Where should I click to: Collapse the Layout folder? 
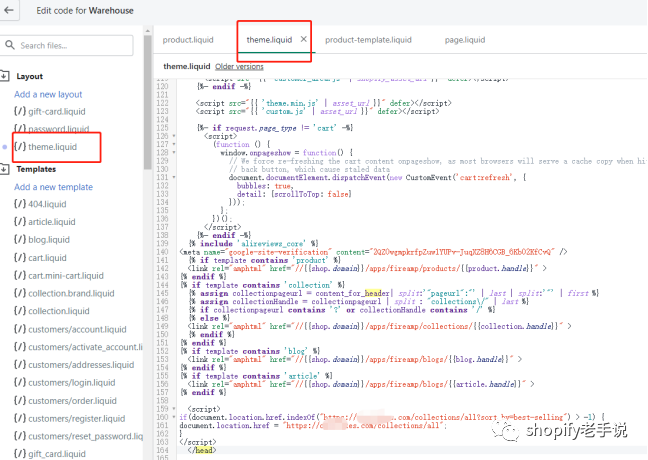coord(5,76)
